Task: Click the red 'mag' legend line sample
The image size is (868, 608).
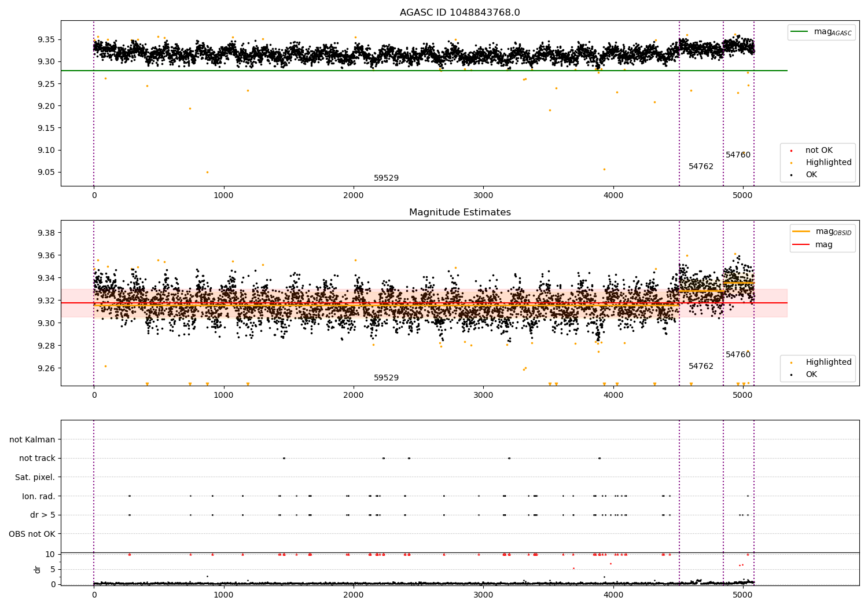Action: point(801,244)
